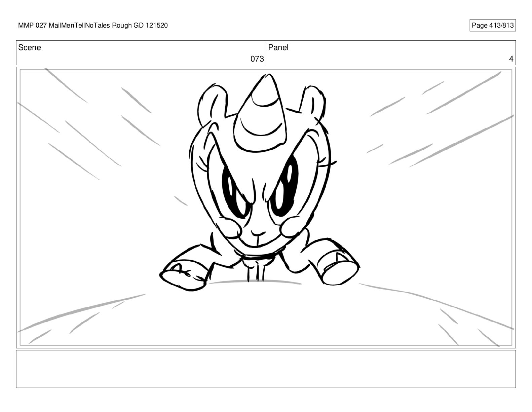
Task: Click the empty notes box below the panel
Action: click(x=266, y=369)
